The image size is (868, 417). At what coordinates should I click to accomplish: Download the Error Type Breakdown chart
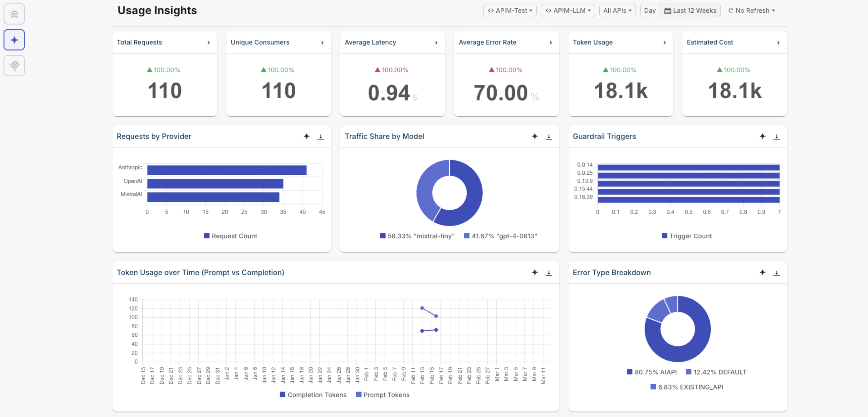(x=777, y=272)
